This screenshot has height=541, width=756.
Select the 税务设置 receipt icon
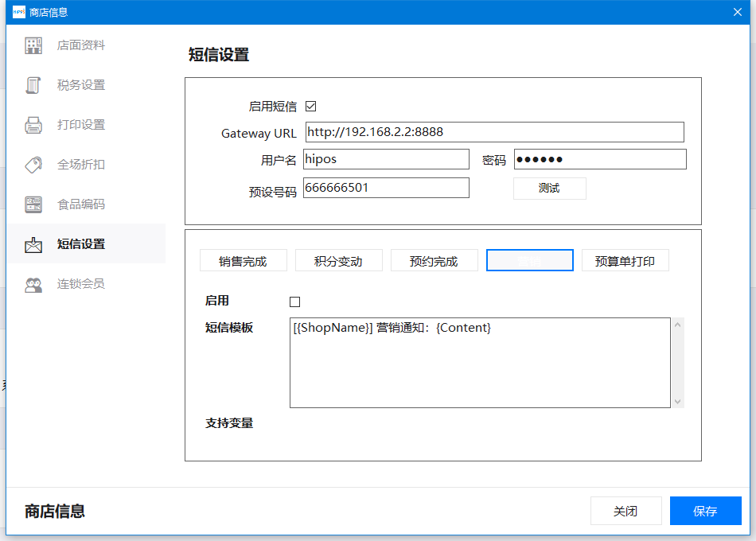[33, 85]
